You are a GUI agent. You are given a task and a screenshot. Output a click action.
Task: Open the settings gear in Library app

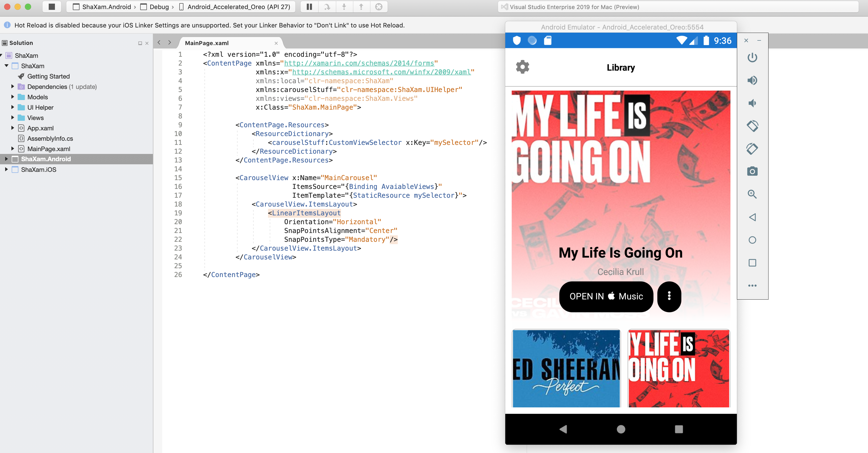coord(522,67)
